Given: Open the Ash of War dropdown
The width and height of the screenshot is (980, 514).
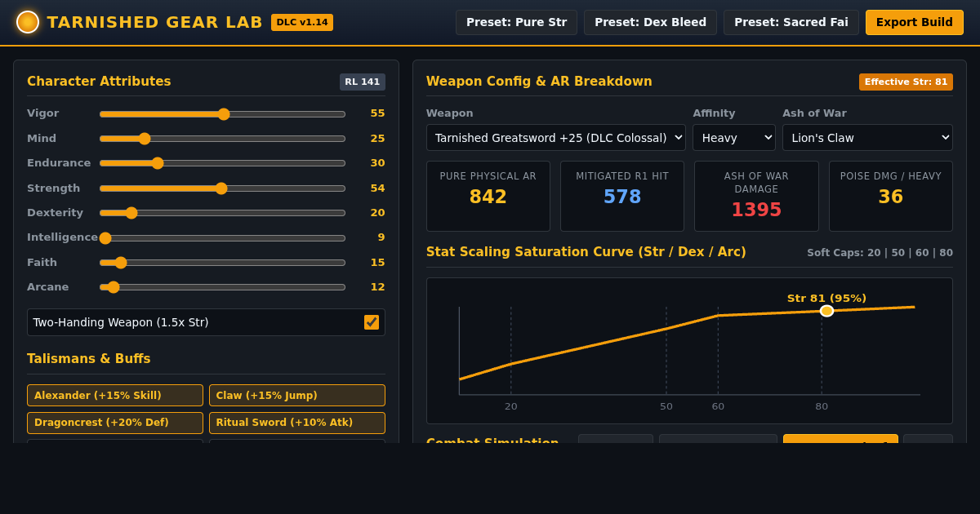Looking at the screenshot, I should [867, 138].
